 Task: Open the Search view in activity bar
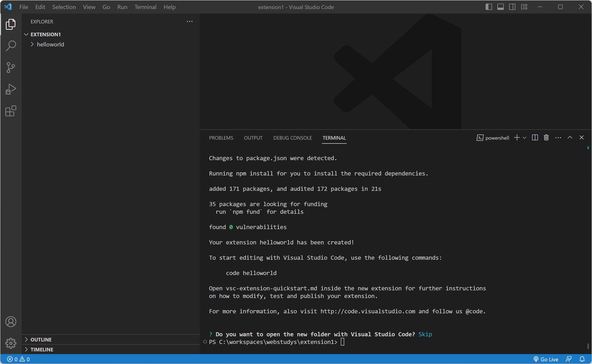(x=11, y=46)
